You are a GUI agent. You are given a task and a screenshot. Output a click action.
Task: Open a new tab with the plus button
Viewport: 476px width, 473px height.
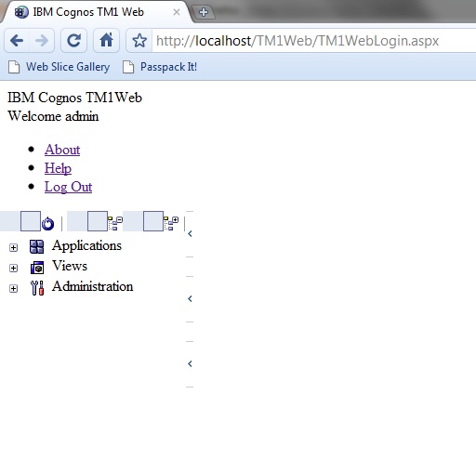coord(204,12)
